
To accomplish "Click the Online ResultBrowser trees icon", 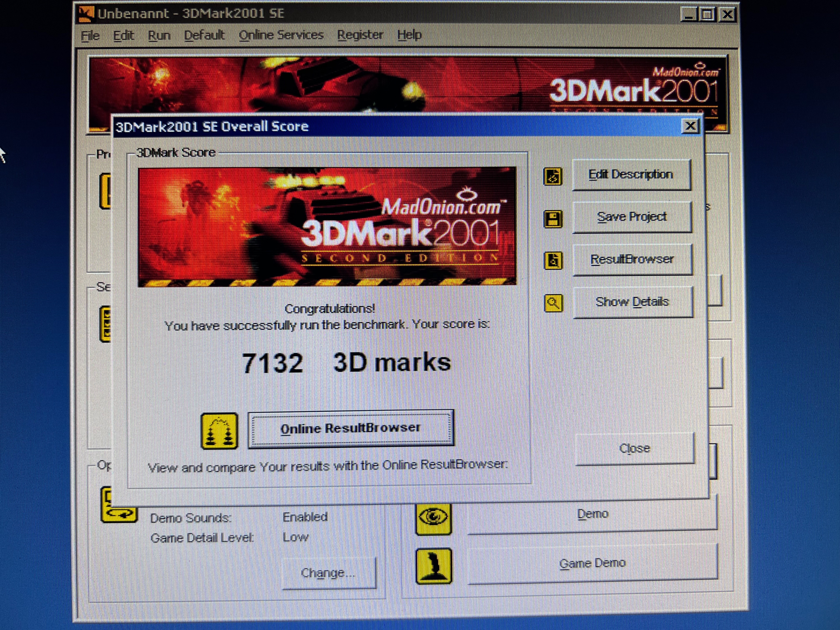I will click(219, 431).
